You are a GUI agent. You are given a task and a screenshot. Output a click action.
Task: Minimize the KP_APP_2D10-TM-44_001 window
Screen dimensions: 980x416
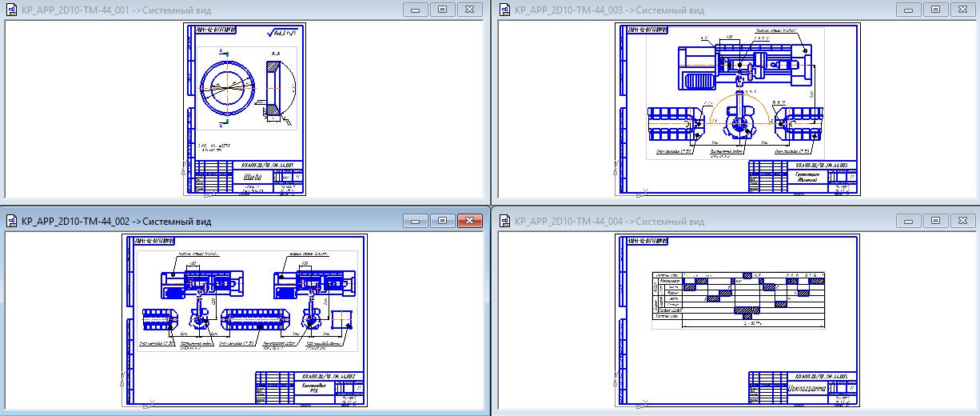(x=415, y=10)
